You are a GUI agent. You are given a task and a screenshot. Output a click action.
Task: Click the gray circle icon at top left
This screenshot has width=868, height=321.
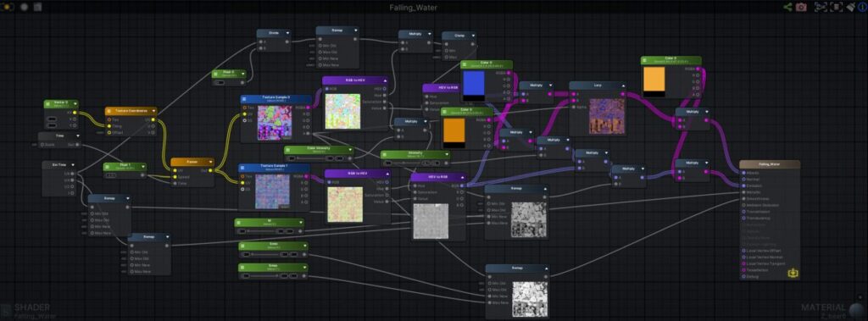(x=24, y=7)
